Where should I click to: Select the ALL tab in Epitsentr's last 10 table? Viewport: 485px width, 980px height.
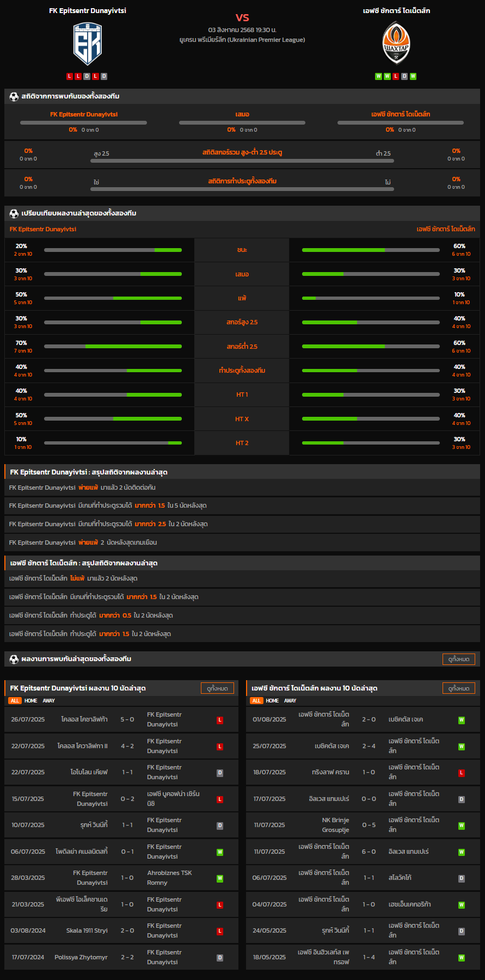click(x=15, y=701)
